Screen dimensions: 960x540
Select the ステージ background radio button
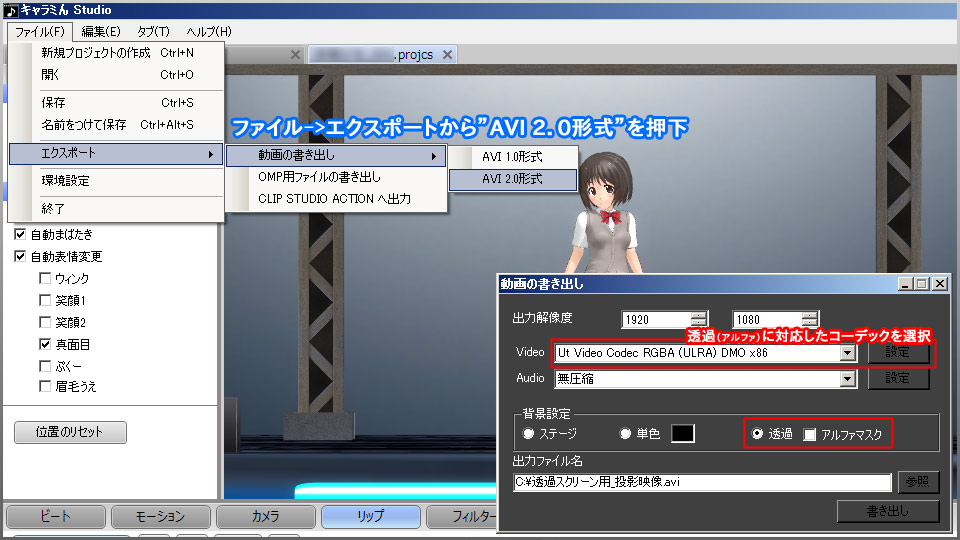click(529, 434)
